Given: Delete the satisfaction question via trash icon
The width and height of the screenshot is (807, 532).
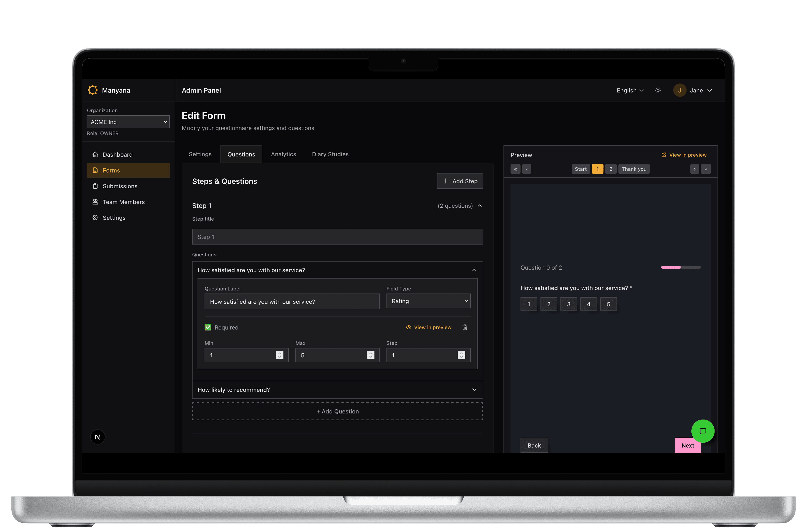Looking at the screenshot, I should click(x=465, y=327).
